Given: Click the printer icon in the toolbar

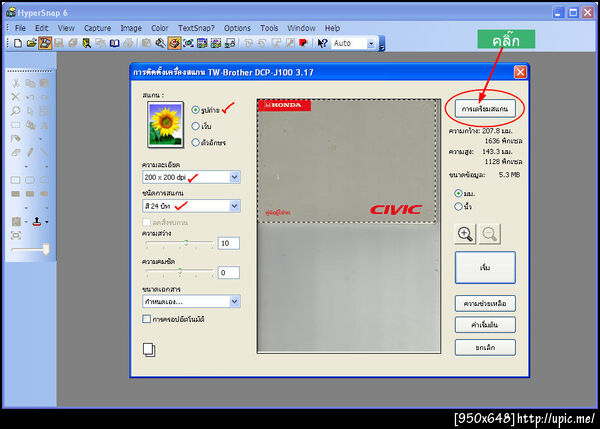Looking at the screenshot, I should click(x=128, y=43).
